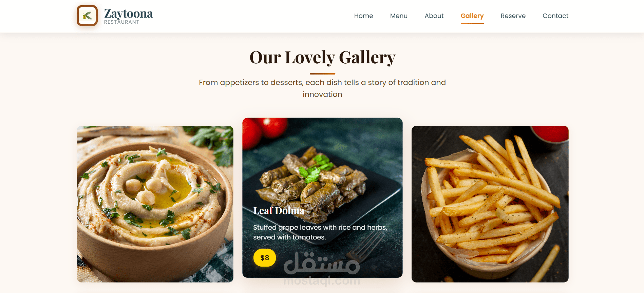
Task: Click the yellow $8 price badge
Action: [265, 258]
